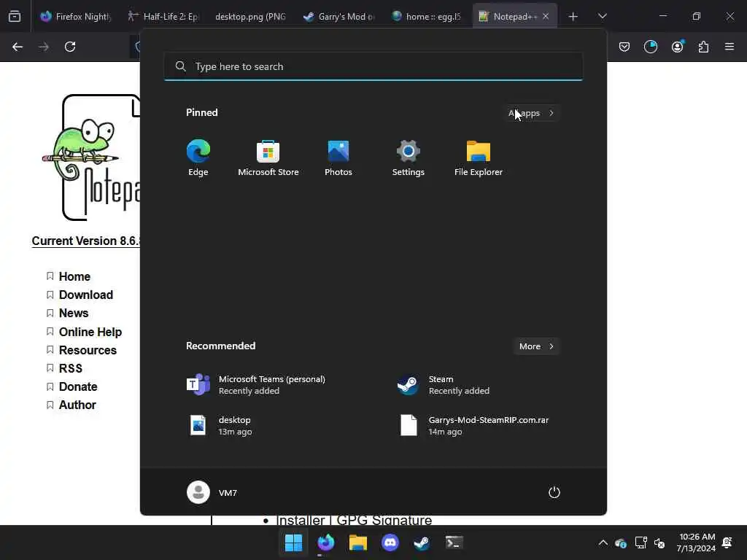Click the Windows Start button on taskbar
The height and width of the screenshot is (560, 747).
point(293,542)
